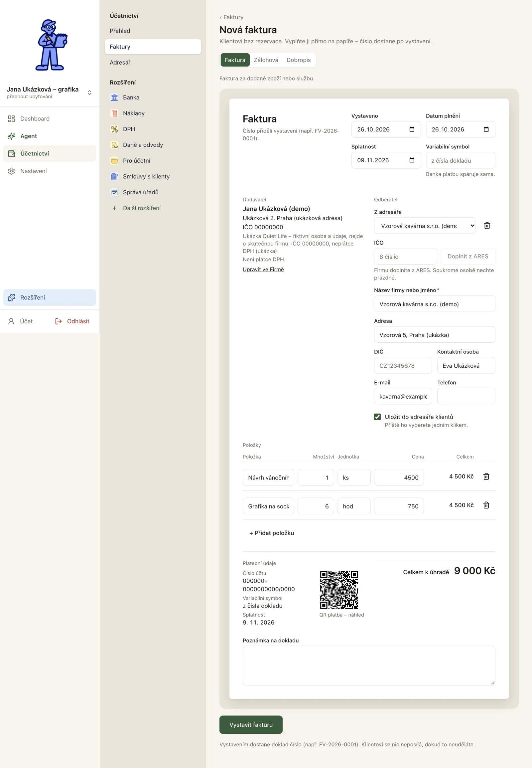Select the Faktura tab
This screenshot has width=532, height=768.
pyautogui.click(x=235, y=60)
